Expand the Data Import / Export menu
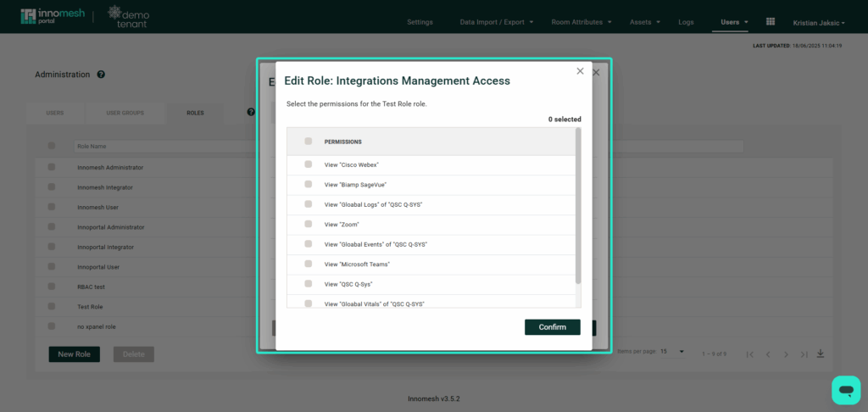 point(497,22)
